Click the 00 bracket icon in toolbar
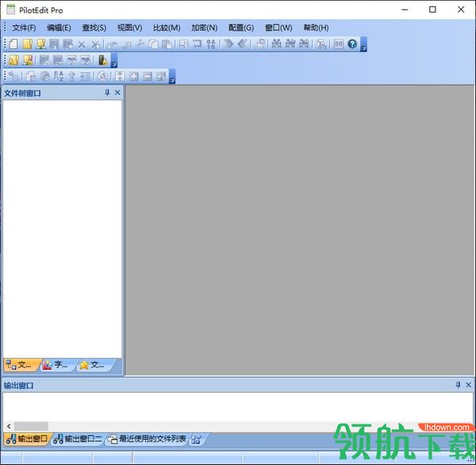The height and width of the screenshot is (465, 476). [x=339, y=44]
